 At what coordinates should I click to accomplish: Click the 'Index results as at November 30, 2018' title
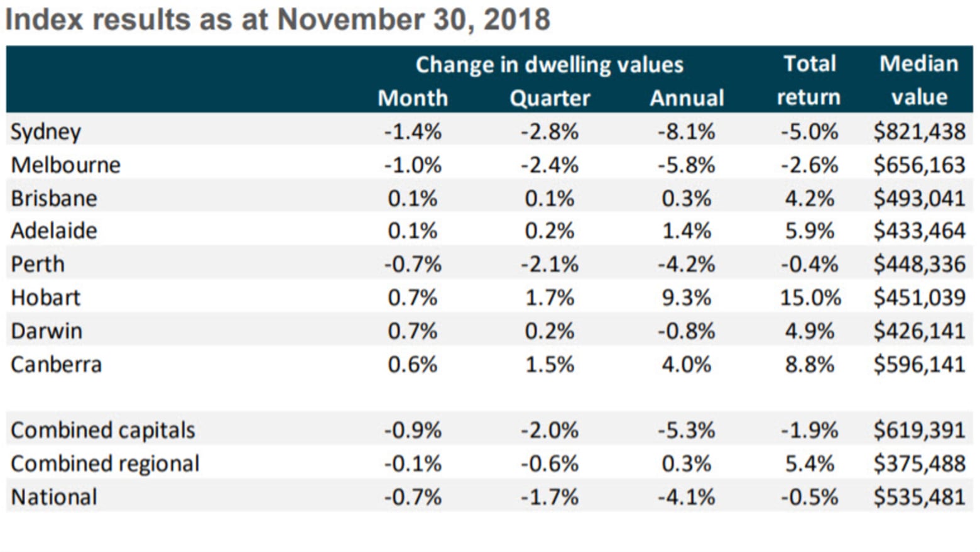tap(277, 19)
